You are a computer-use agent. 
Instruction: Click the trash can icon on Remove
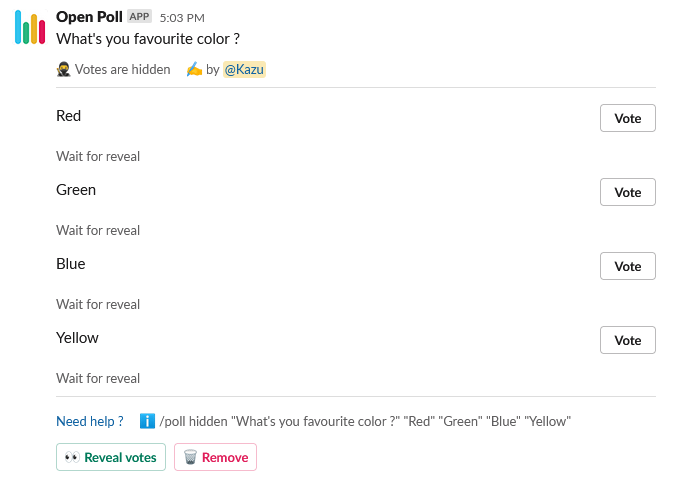click(x=189, y=457)
